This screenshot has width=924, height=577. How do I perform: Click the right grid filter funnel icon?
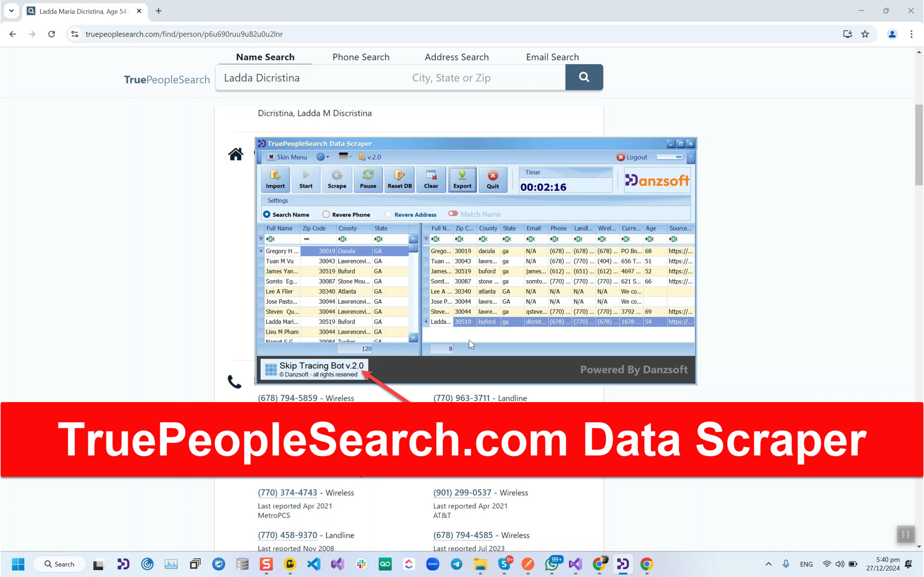pyautogui.click(x=426, y=239)
